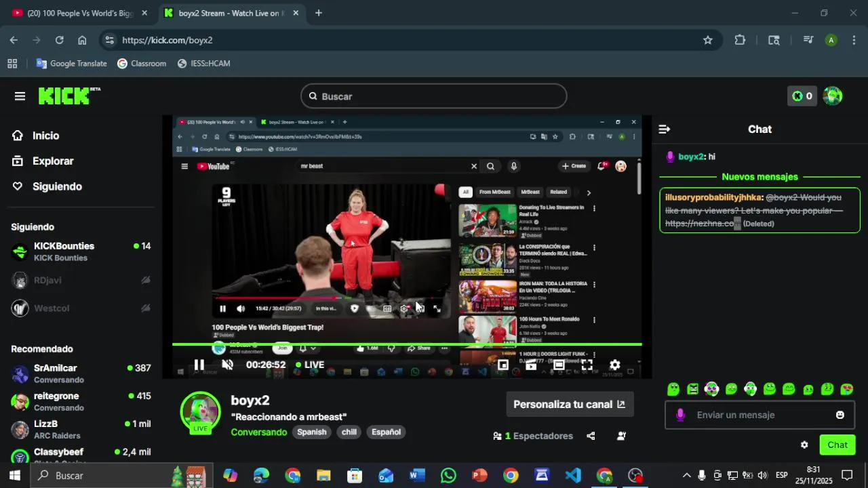Open Classroom bookmark
Viewport: 868px width, 488px height.
[142, 63]
